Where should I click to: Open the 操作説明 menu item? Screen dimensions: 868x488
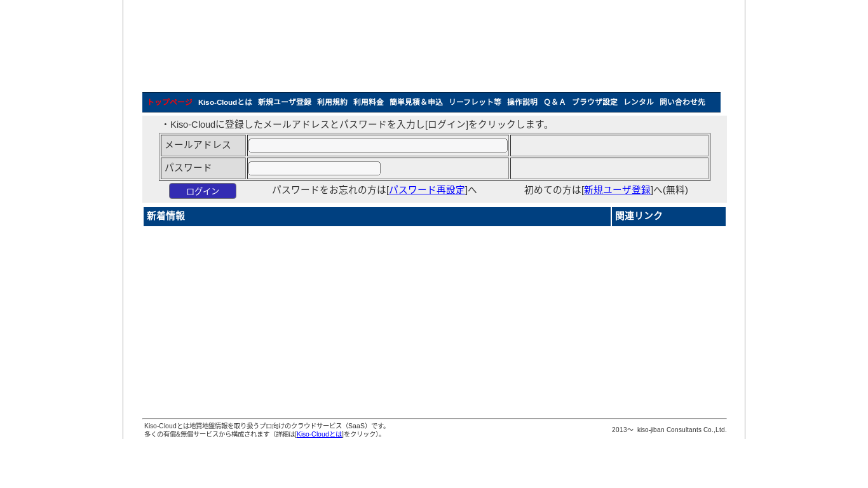click(522, 102)
